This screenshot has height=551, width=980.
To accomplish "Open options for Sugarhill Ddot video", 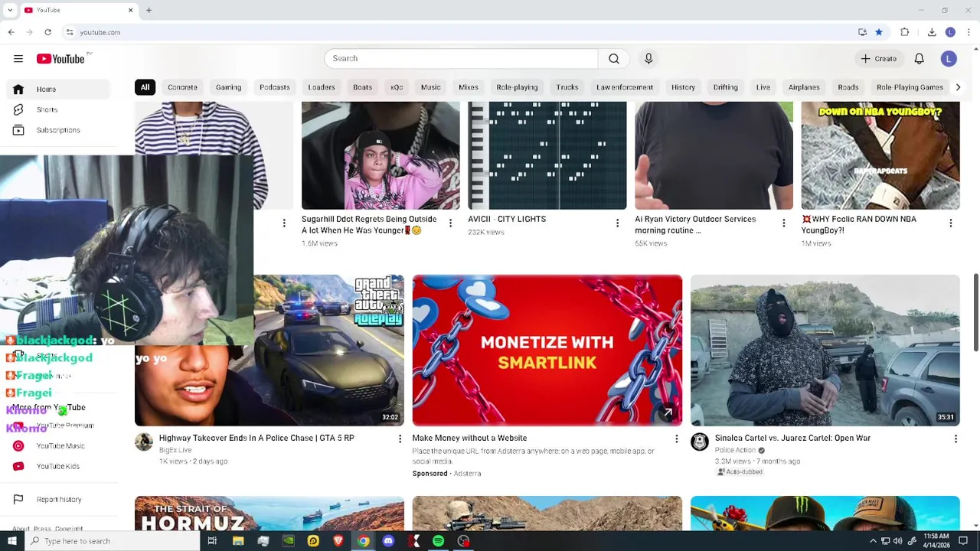I will [450, 223].
